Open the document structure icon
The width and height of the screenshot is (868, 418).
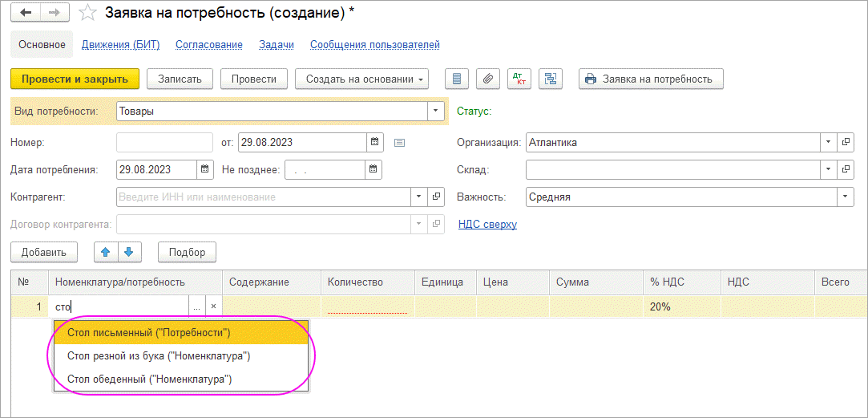point(551,79)
